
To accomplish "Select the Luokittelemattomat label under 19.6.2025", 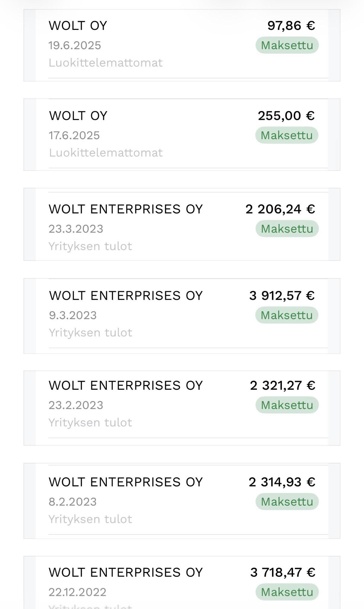I will coord(106,63).
